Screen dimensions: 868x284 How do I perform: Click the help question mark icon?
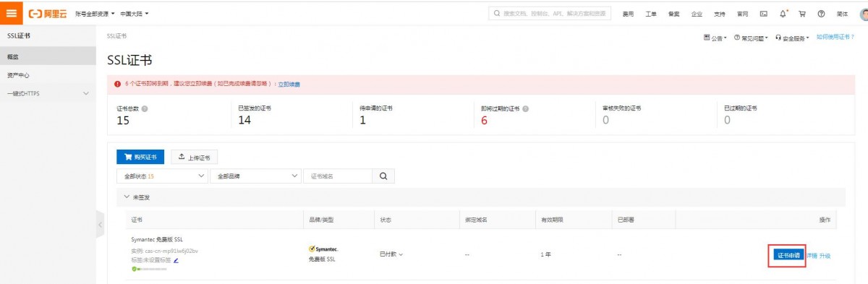tap(821, 14)
